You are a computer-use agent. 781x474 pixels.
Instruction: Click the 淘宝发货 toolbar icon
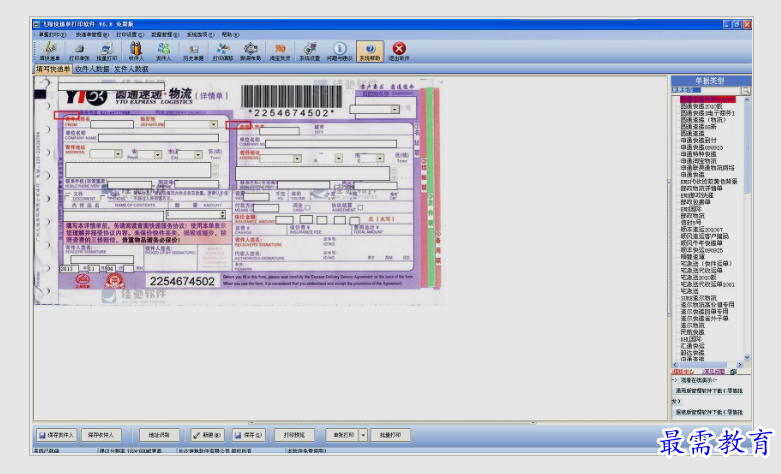pos(280,51)
